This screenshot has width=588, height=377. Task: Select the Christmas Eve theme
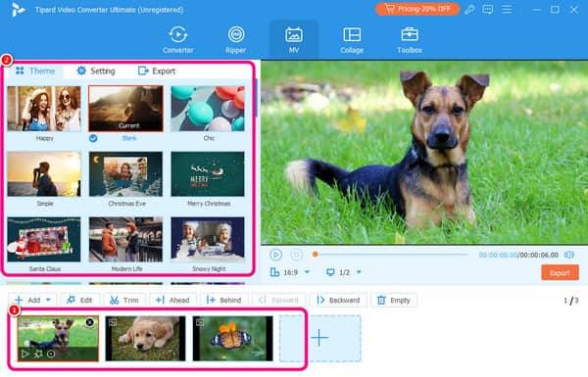[x=125, y=174]
